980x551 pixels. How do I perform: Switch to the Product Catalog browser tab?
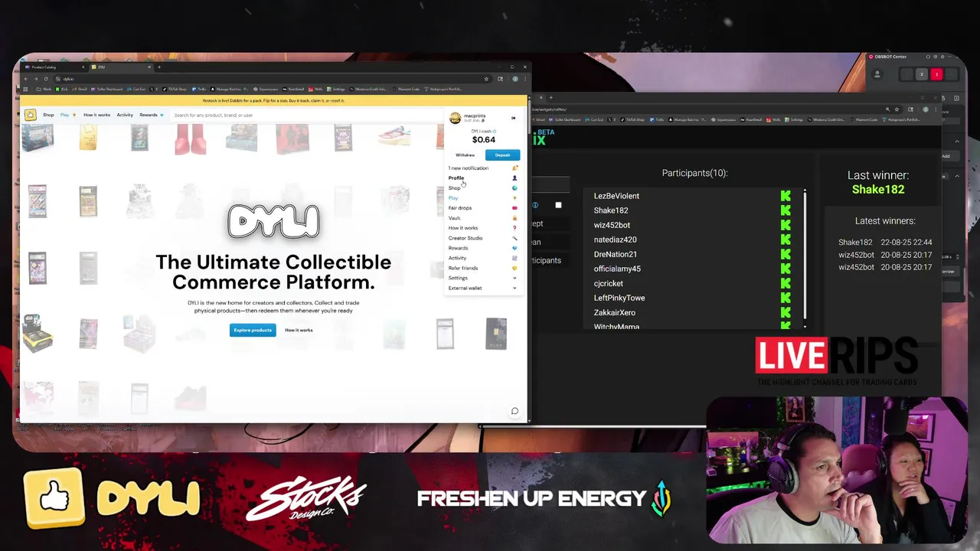click(54, 67)
